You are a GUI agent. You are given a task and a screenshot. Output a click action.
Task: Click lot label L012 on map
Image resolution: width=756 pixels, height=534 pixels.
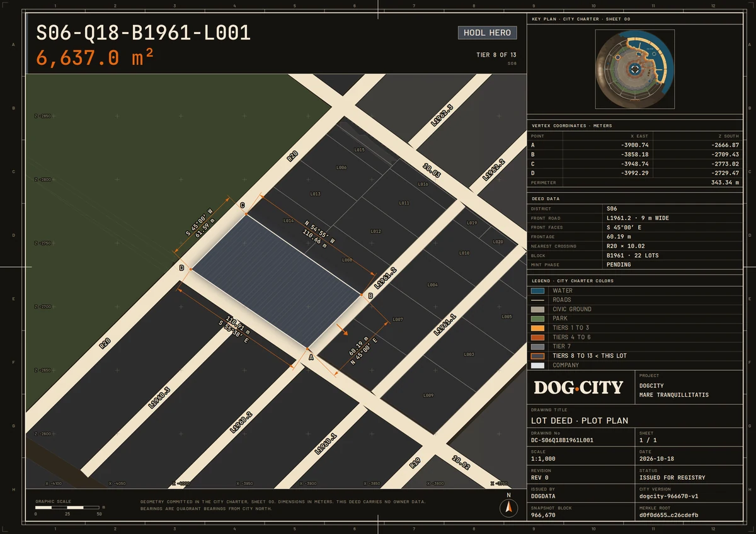click(375, 231)
